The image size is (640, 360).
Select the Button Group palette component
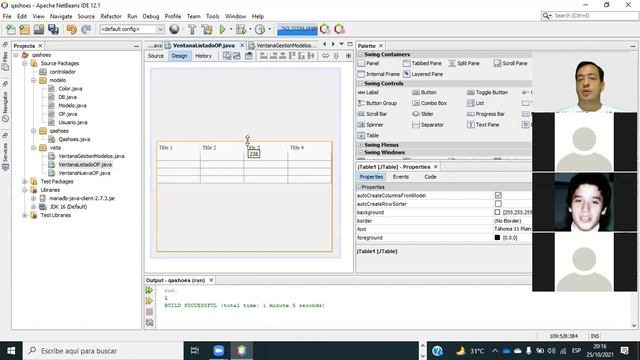[x=377, y=103]
